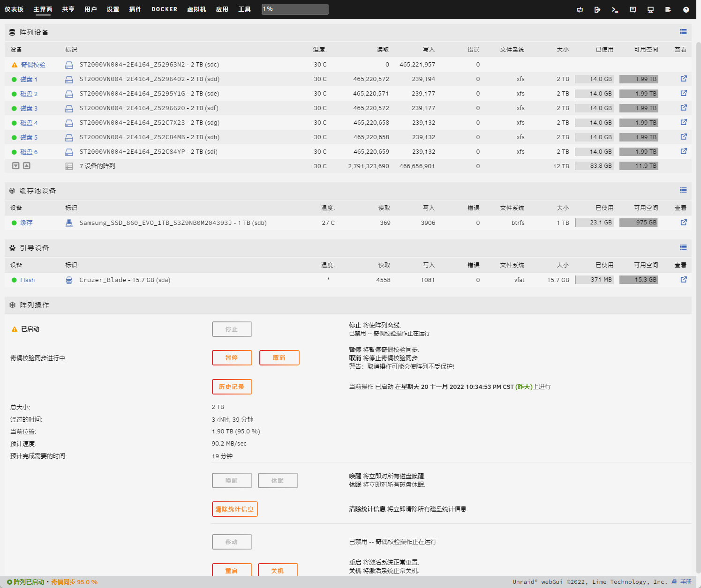Toggle the green status dot for 缓存

pyautogui.click(x=14, y=223)
